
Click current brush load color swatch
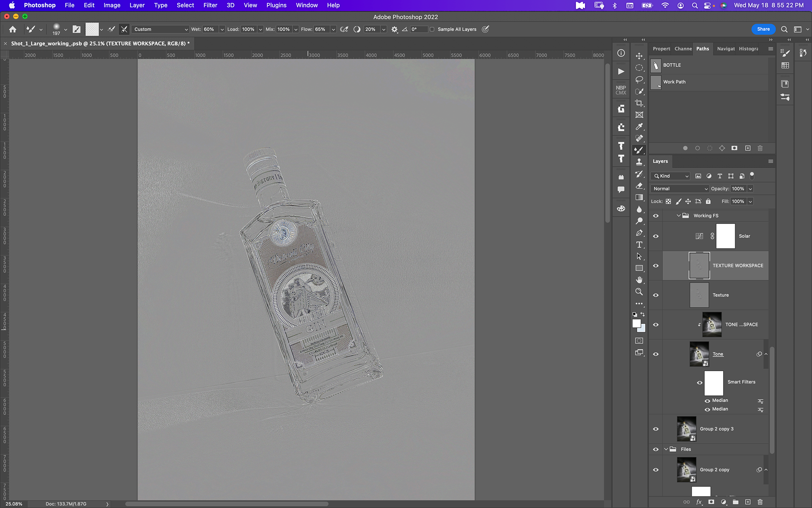(x=92, y=29)
